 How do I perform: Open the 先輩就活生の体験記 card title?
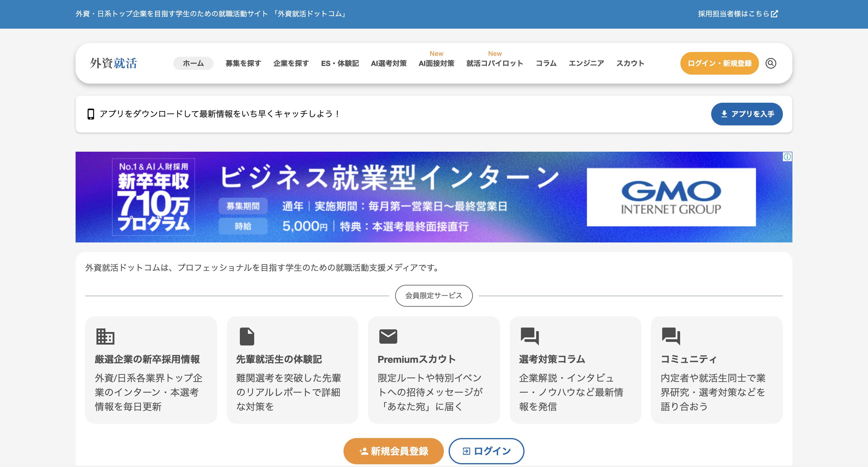click(x=279, y=360)
